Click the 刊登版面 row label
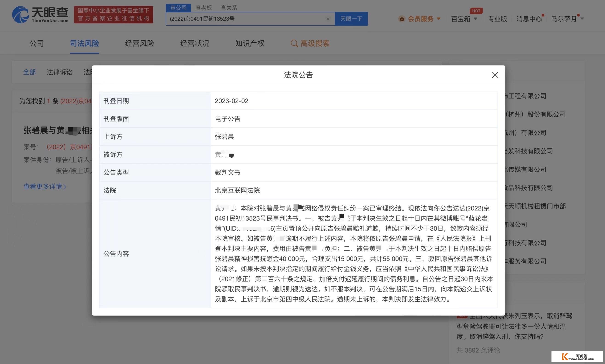The height and width of the screenshot is (364, 605). [116, 119]
